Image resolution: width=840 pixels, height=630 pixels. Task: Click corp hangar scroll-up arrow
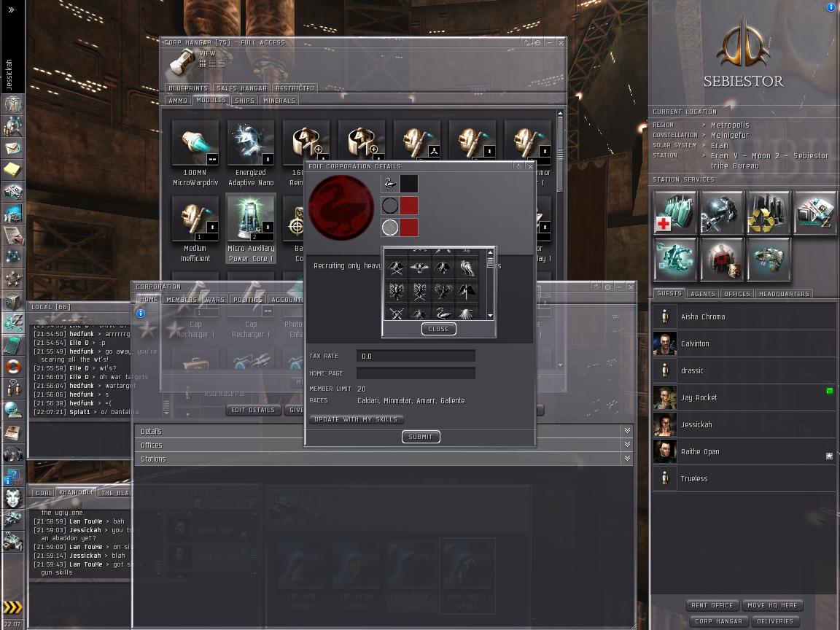(x=560, y=114)
